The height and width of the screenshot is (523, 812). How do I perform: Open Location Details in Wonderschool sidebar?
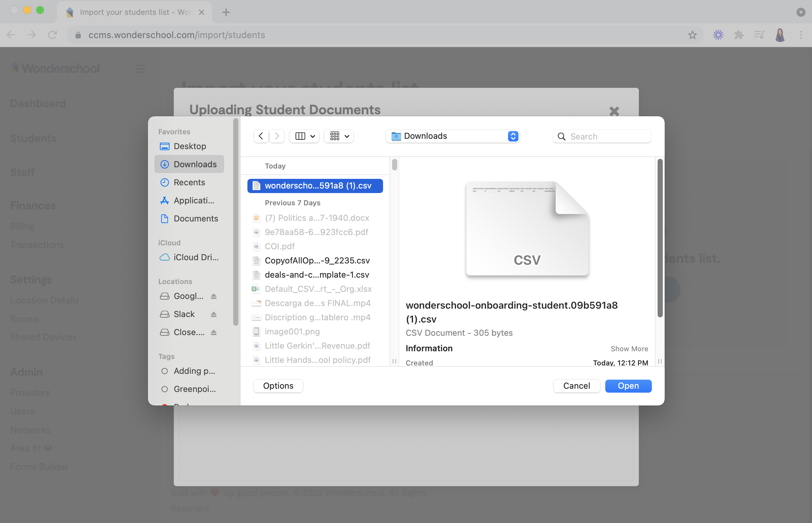tap(45, 300)
